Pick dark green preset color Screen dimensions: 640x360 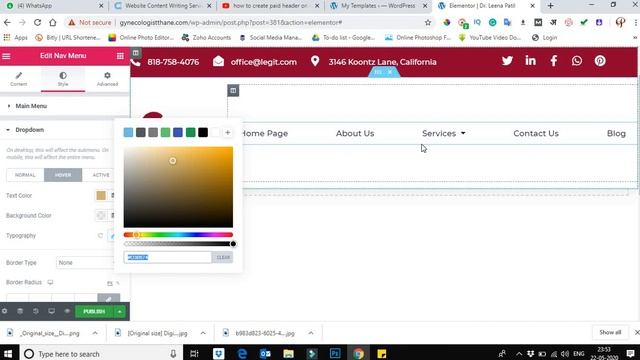click(x=191, y=132)
